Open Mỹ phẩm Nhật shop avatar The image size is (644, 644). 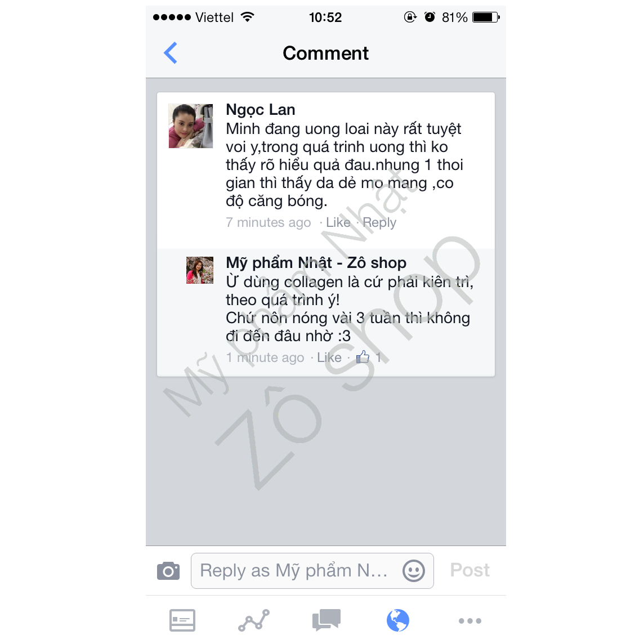pos(200,270)
